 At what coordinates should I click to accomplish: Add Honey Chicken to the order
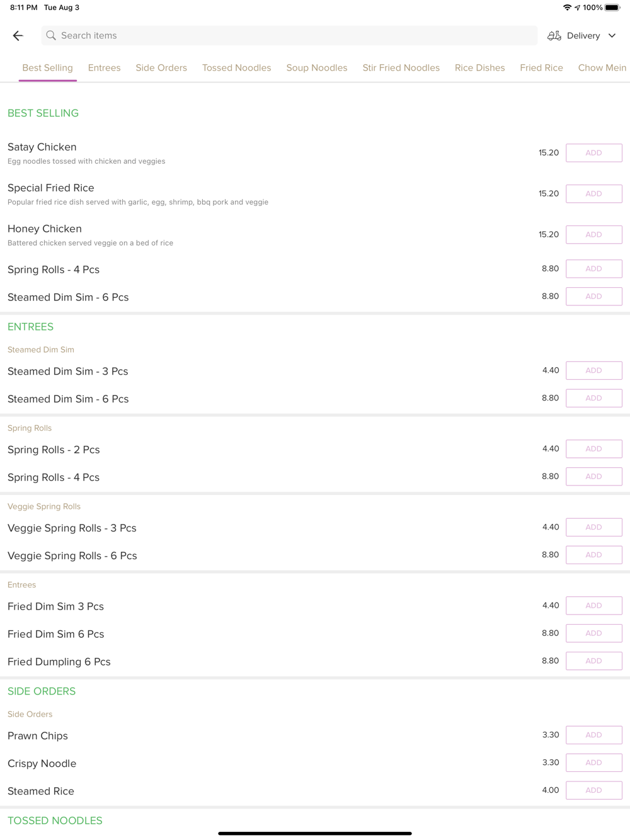(593, 235)
